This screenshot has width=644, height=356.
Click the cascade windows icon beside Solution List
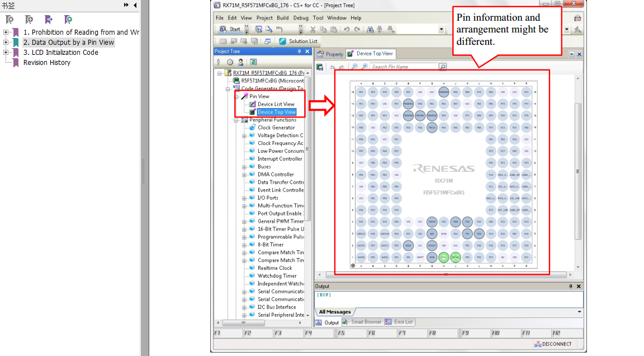tap(267, 41)
